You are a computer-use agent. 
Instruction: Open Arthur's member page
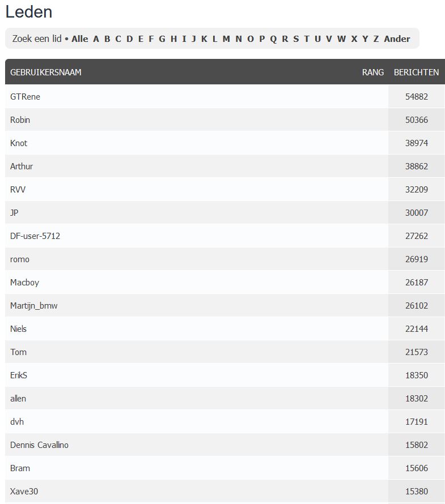coord(22,166)
